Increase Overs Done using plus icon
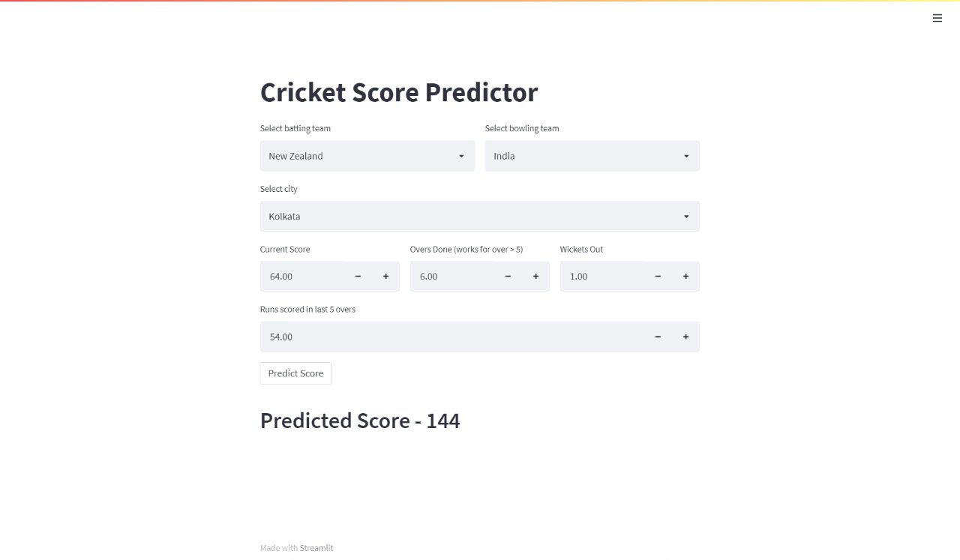 [x=535, y=276]
